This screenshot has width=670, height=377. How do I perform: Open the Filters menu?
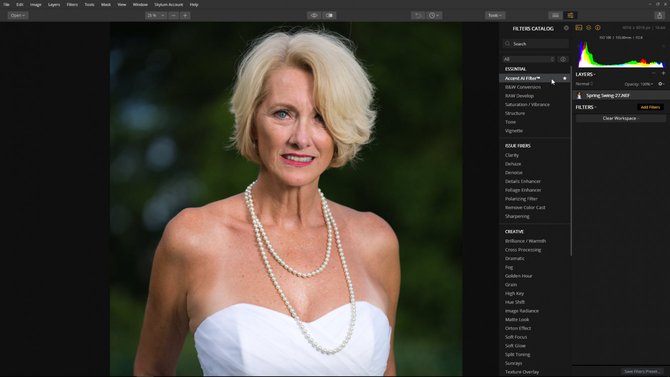click(x=72, y=5)
